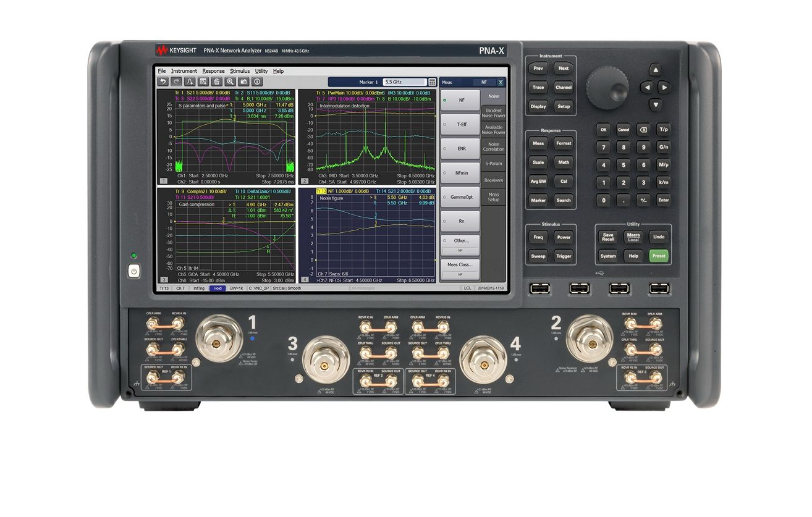Click the Ch 7 status bar entry
The image size is (812, 517).
click(180, 288)
